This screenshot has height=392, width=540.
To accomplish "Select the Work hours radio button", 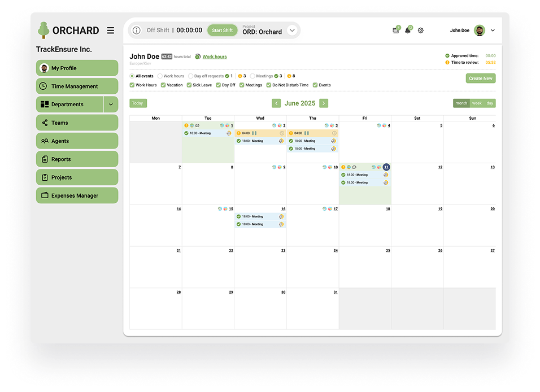I will coord(160,76).
